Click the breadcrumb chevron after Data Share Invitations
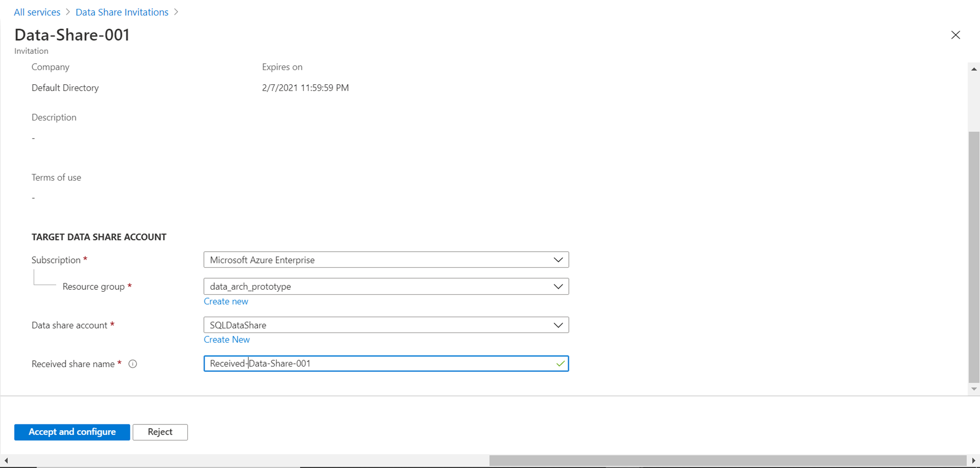Viewport: 980px width, 468px height. click(176, 12)
